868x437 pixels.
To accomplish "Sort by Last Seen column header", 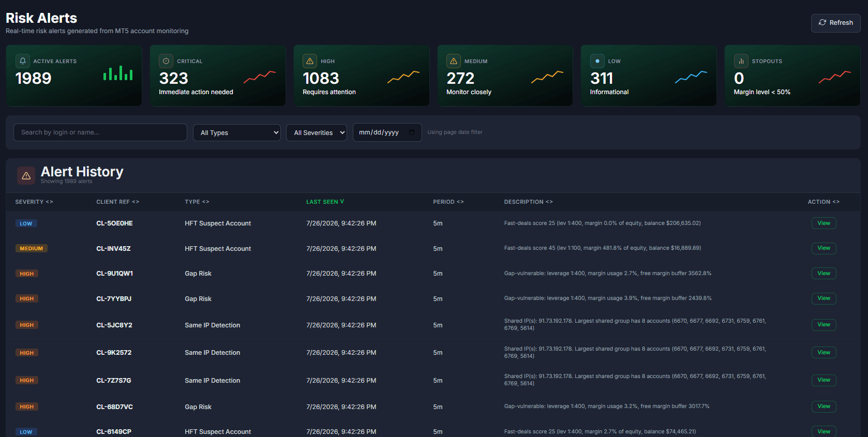I will tap(325, 202).
